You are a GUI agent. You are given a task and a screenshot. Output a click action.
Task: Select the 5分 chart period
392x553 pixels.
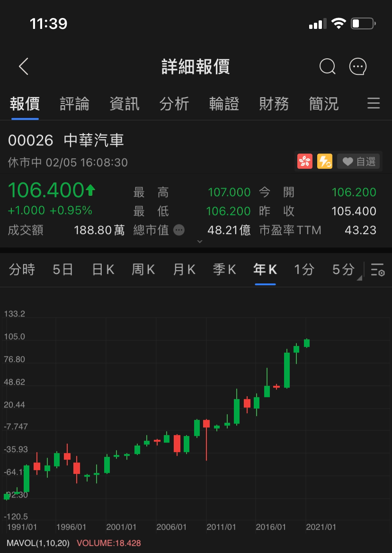[x=343, y=270]
